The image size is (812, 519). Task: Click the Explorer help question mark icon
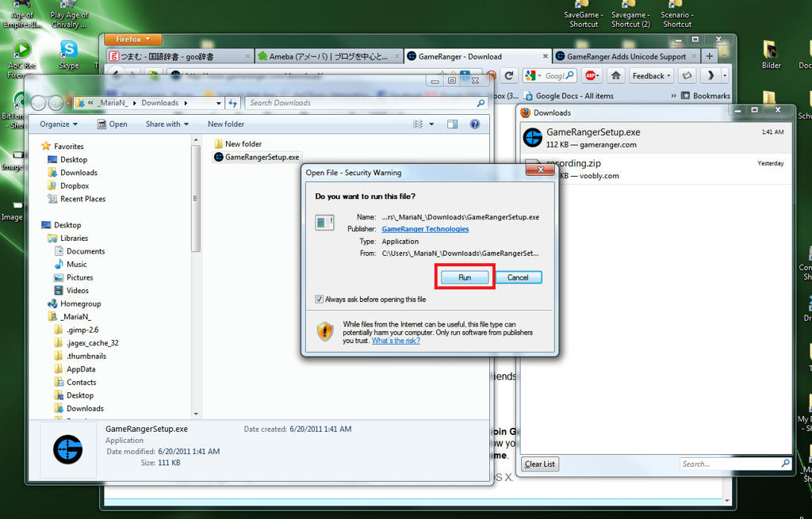(475, 124)
